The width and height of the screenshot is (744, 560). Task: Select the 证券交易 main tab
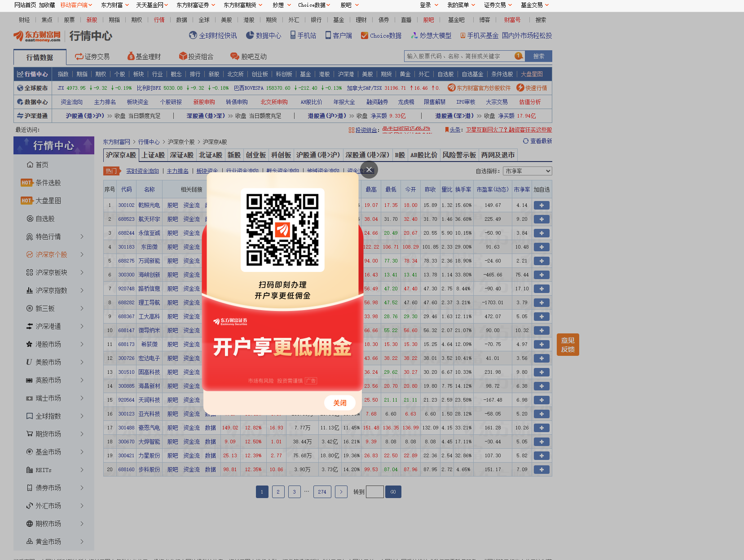tap(92, 57)
